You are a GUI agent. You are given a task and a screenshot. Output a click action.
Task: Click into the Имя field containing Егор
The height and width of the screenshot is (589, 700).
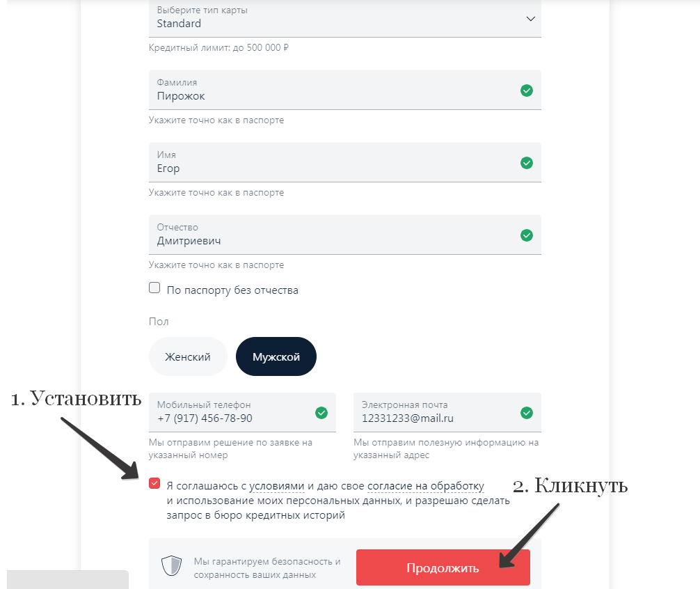point(334,168)
